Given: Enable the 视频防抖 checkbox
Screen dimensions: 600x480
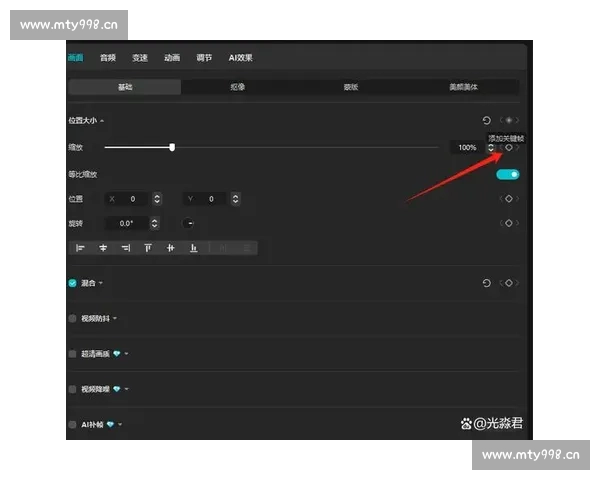Looking at the screenshot, I should tap(72, 318).
